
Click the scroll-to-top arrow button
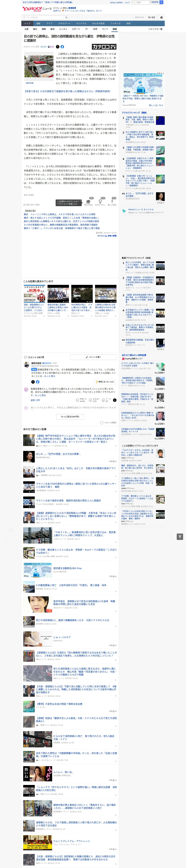[x=180, y=536]
